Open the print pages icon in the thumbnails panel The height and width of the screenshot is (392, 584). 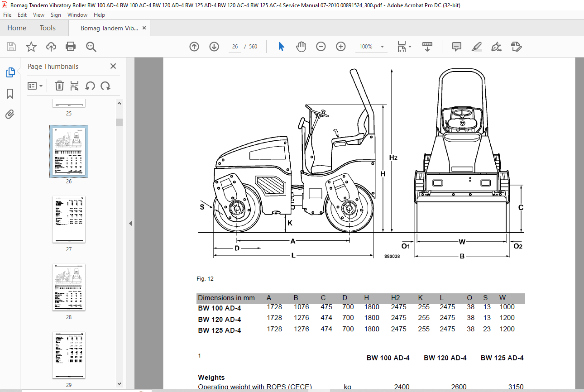tap(75, 86)
